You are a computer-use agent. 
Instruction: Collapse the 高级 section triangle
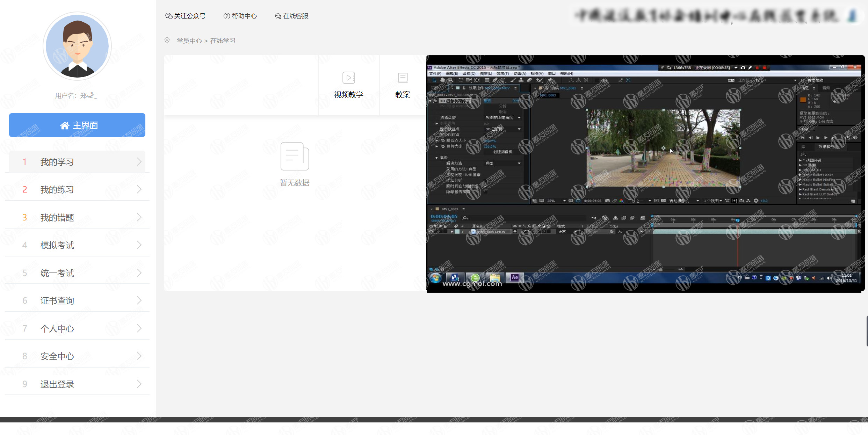point(436,158)
